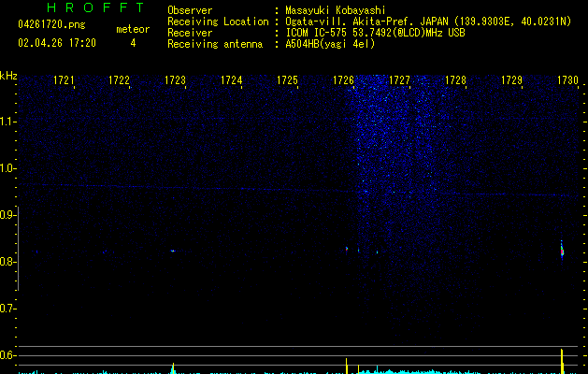
Task: Click the A504HB(yagi 4el) antenna text
Action: click(330, 44)
